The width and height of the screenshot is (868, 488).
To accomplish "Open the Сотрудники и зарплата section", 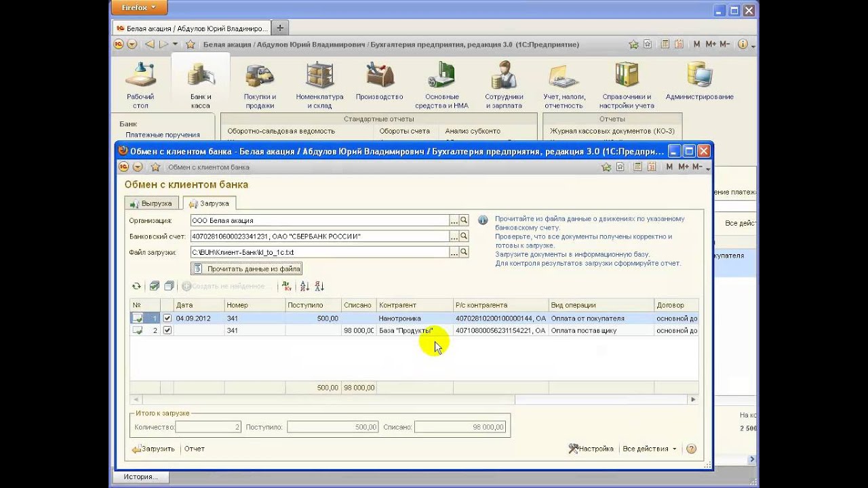I will point(503,85).
